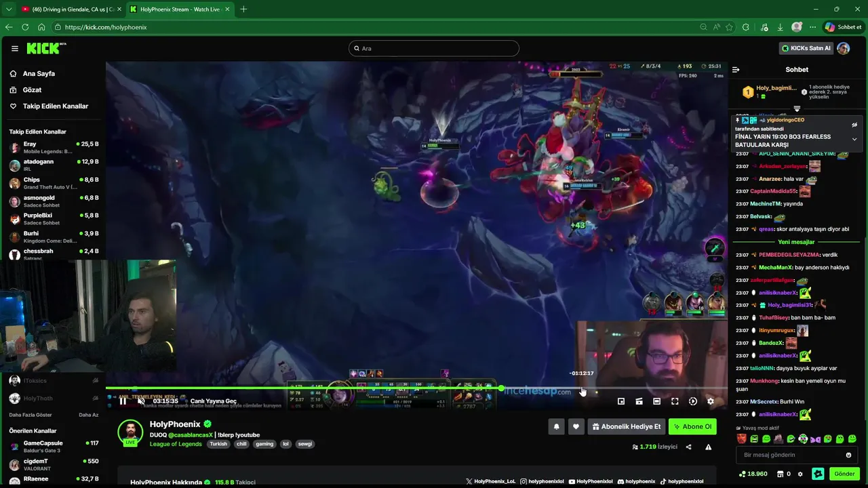Click KICKs Satın Al button
The height and width of the screenshot is (488, 868).
pyautogui.click(x=806, y=48)
